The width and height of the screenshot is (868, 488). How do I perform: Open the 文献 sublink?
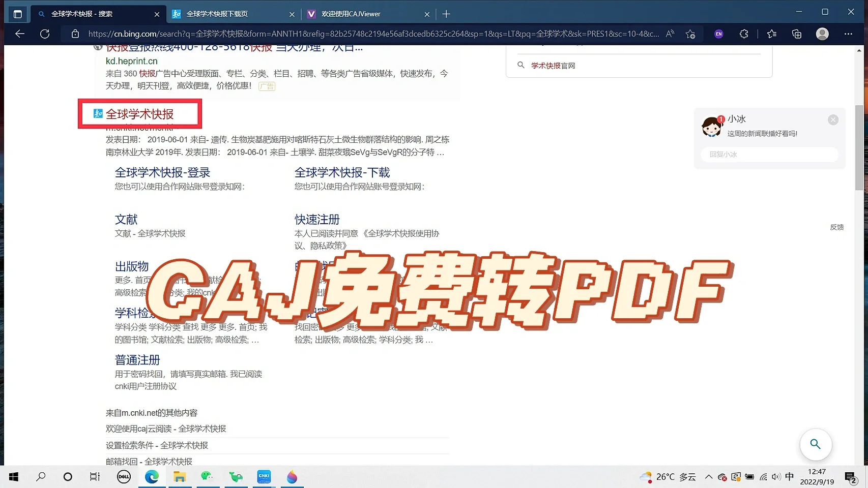[x=126, y=219]
